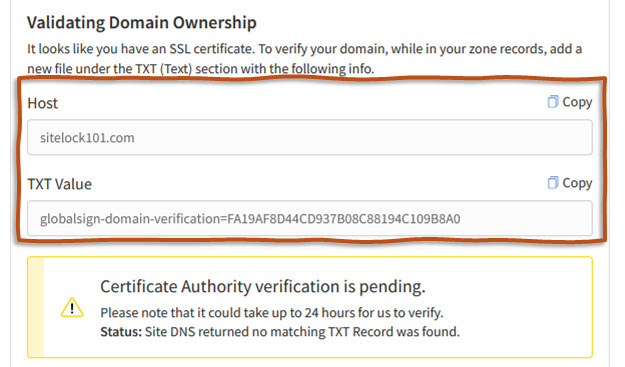Click the Certificate Authority verification is pending heading

click(x=263, y=287)
